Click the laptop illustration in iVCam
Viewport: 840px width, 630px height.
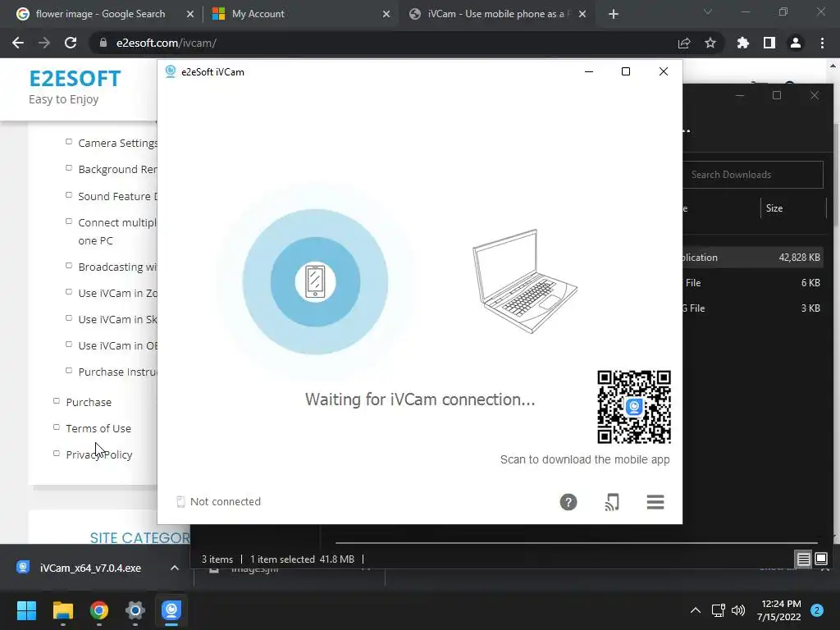524,281
